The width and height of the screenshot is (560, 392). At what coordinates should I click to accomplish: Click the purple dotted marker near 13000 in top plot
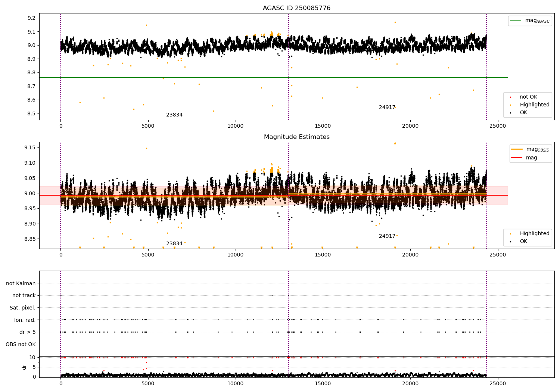289,66
